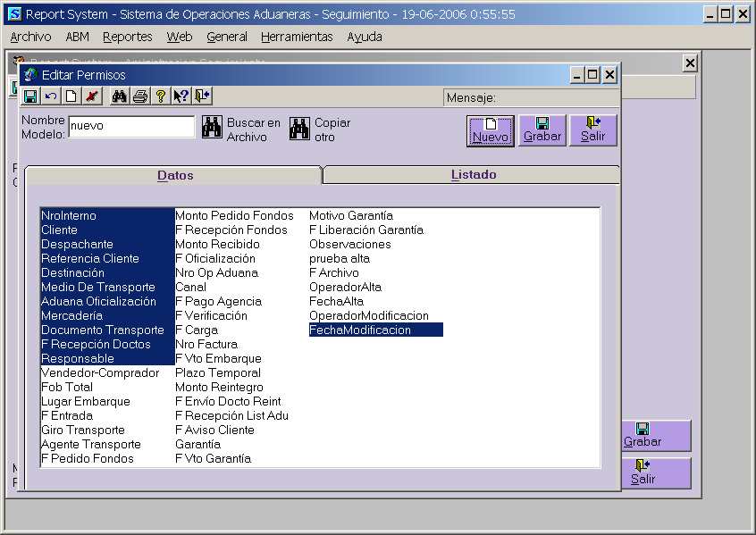756x535 pixels.
Task: Click the red delete icon in the toolbar
Action: [92, 96]
